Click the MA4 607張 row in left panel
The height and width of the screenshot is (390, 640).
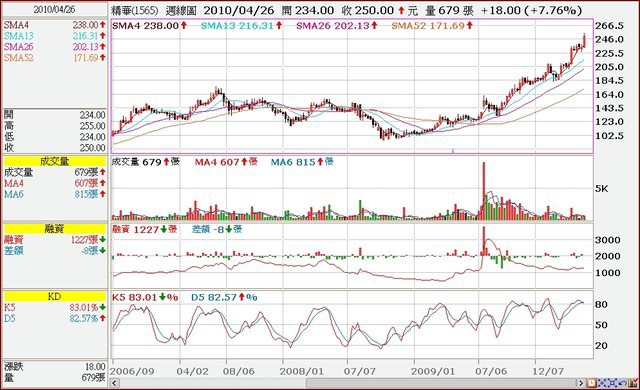[x=55, y=183]
